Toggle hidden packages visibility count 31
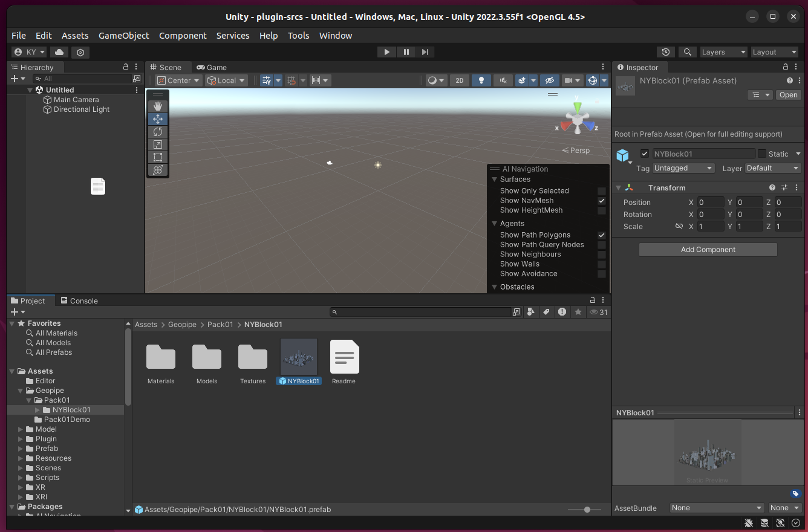 pos(599,312)
